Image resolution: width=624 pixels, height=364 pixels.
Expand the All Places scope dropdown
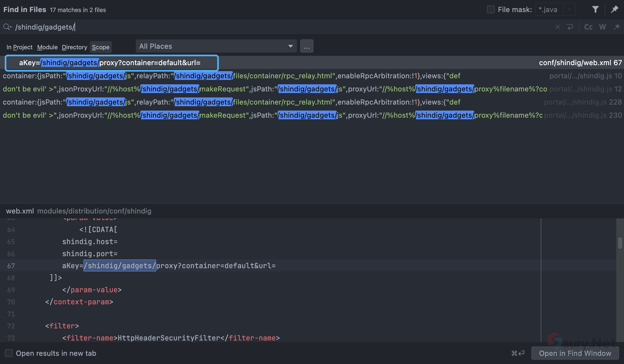290,46
